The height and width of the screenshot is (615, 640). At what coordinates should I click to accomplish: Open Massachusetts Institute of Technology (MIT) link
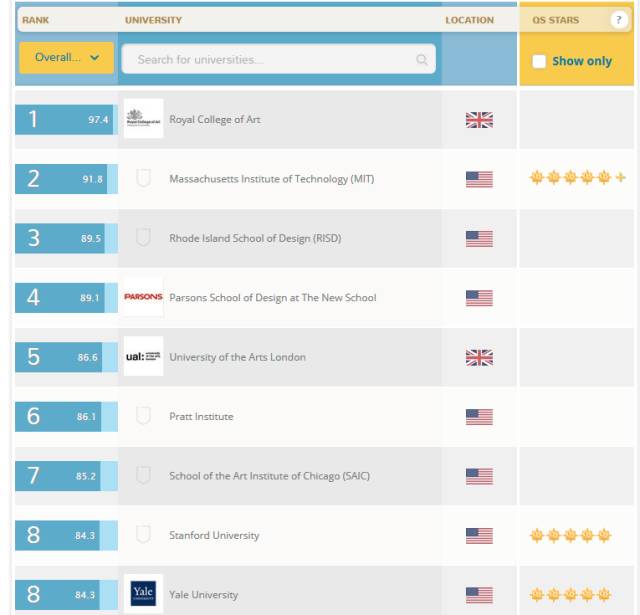coord(271,179)
